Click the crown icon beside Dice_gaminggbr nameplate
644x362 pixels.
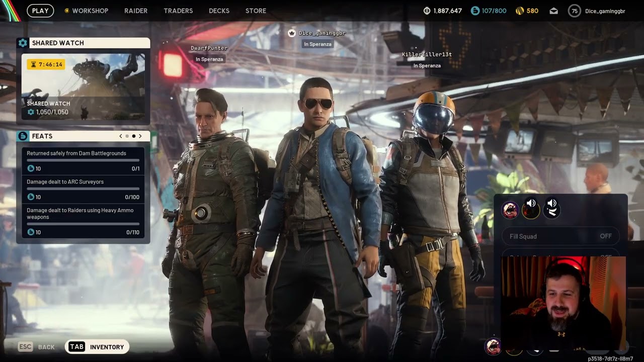[291, 33]
